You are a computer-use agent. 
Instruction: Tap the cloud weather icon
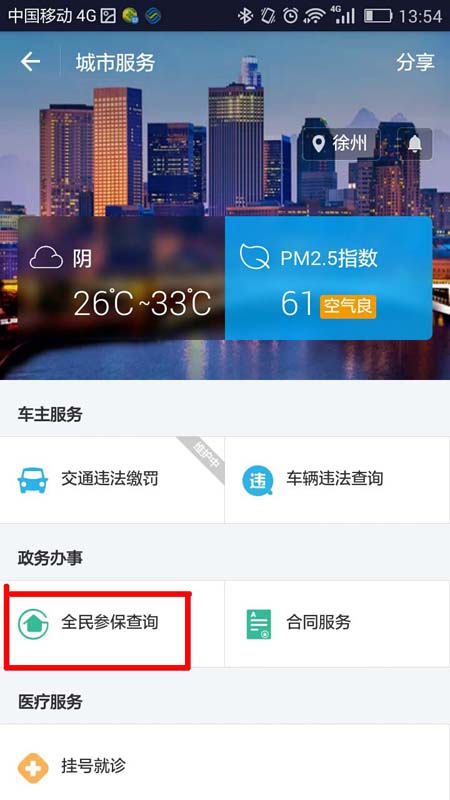pos(46,259)
